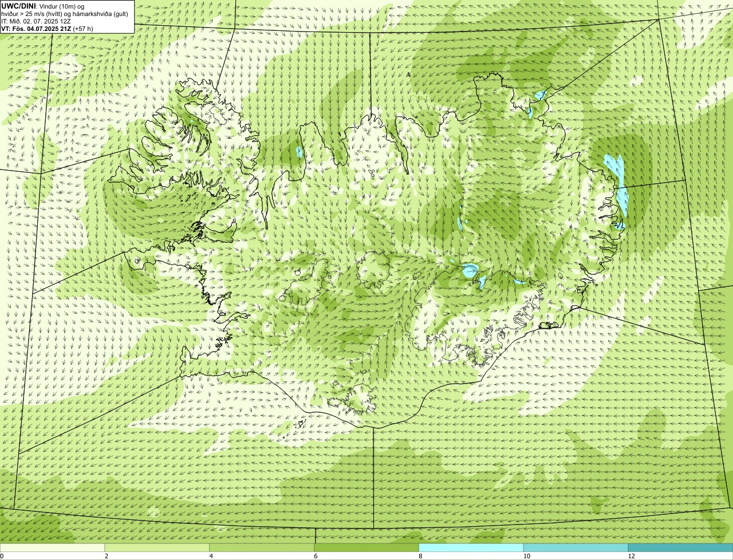Click the '12' label on the color scale
Image resolution: width=733 pixels, height=560 pixels.
(x=630, y=556)
